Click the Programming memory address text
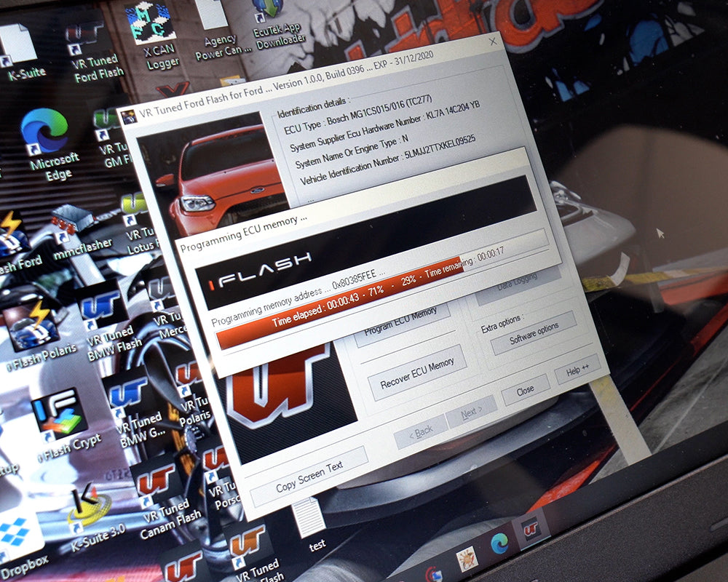This screenshot has width=728, height=582. tap(298, 296)
